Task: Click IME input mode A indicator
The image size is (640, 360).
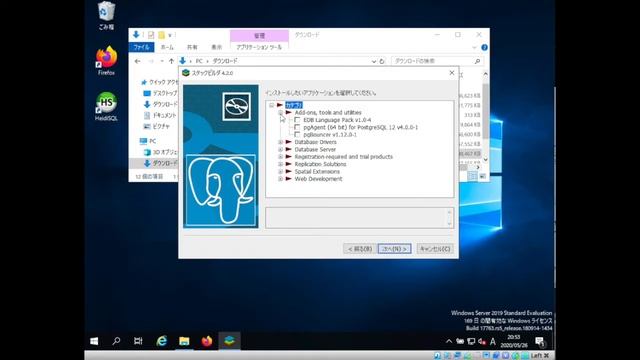Action: 493,341
